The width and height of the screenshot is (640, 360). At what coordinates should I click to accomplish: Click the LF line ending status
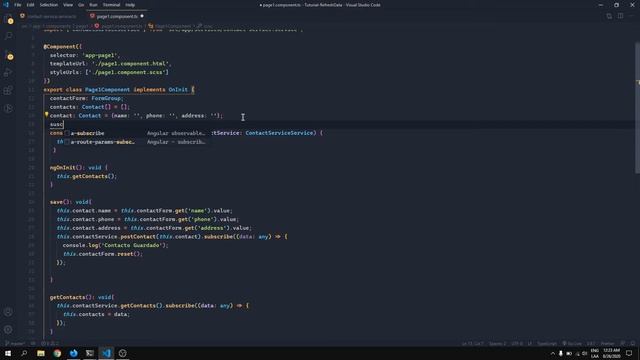pos(530,343)
